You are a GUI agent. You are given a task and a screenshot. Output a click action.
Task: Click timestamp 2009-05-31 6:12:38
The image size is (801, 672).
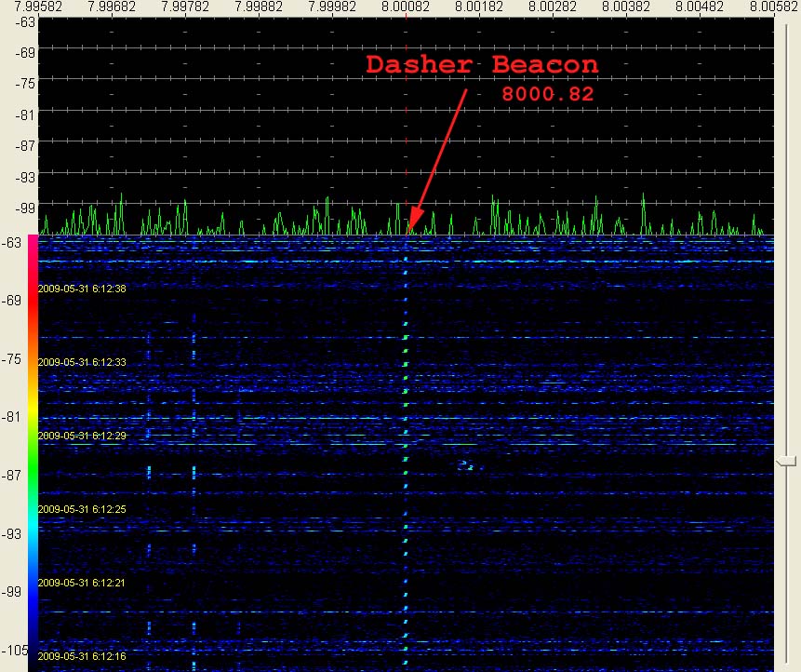[82, 289]
